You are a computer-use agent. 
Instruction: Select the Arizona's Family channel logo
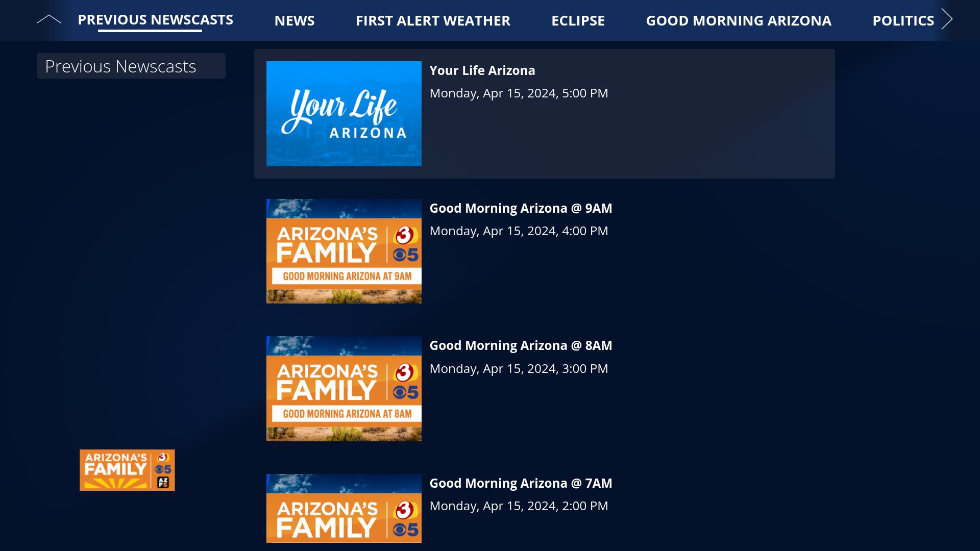tap(127, 469)
